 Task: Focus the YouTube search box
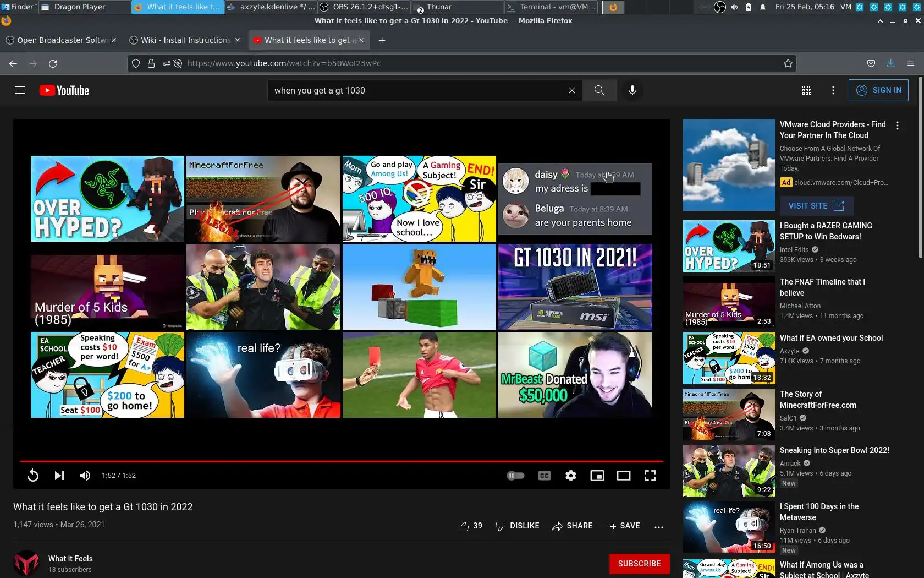418,90
